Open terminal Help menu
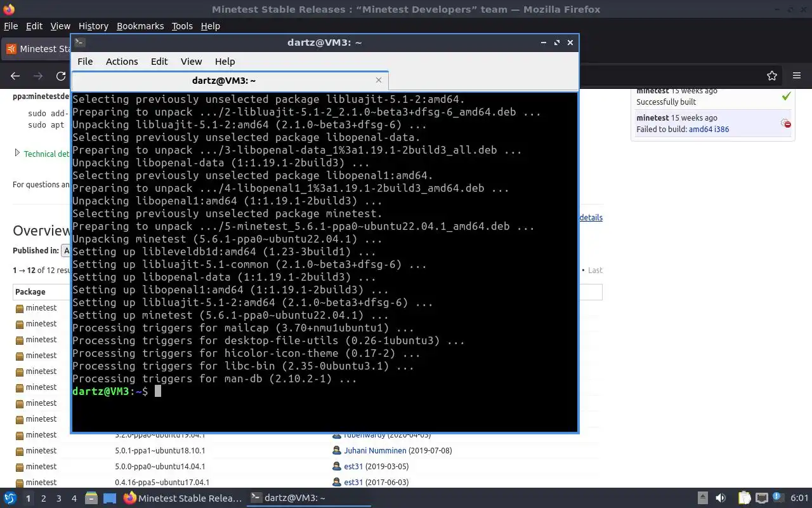This screenshot has width=812, height=508. [225, 62]
